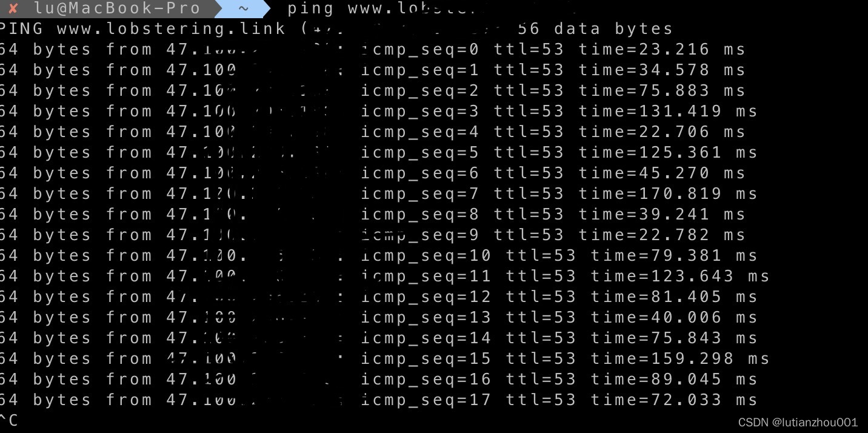Click the CSDN @lutianzhou001 watermark
868x433 pixels.
(798, 422)
